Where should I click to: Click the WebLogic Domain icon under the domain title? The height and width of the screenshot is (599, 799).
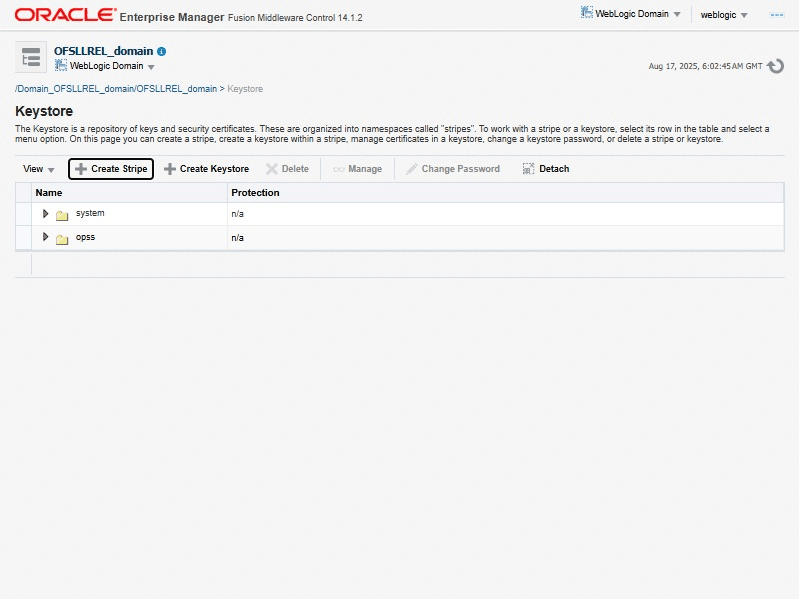(61, 65)
